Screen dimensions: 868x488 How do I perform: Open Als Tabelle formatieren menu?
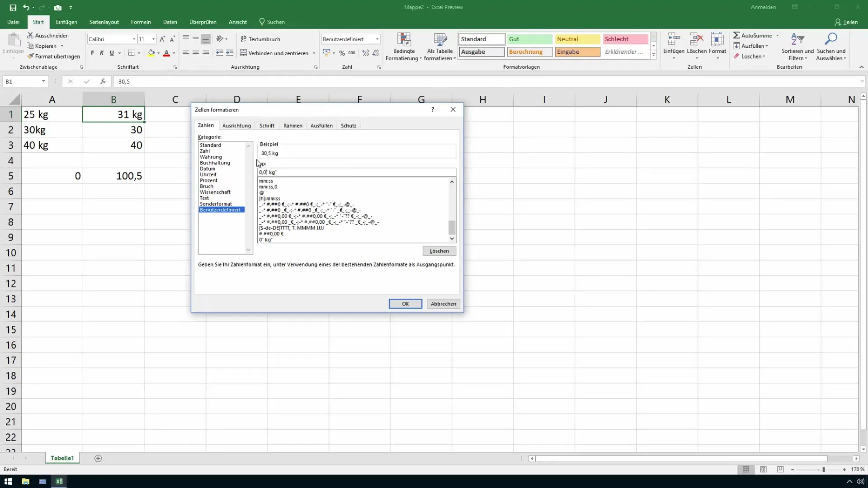440,47
